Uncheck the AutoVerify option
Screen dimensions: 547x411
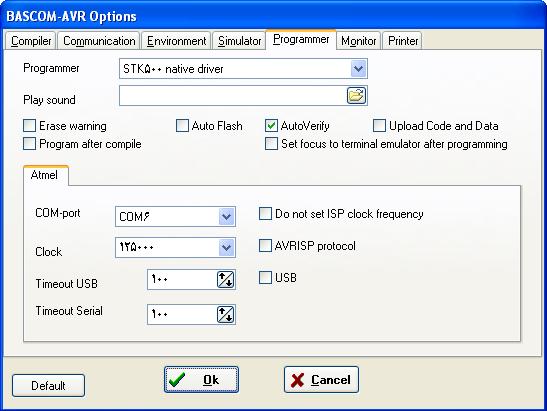[x=271, y=126]
